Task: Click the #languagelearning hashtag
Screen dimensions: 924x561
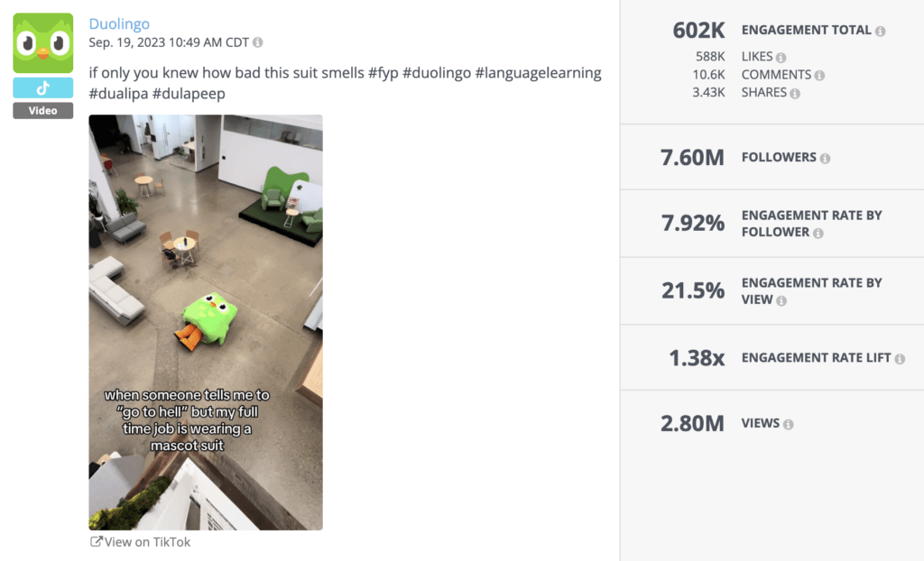Action: coord(538,73)
